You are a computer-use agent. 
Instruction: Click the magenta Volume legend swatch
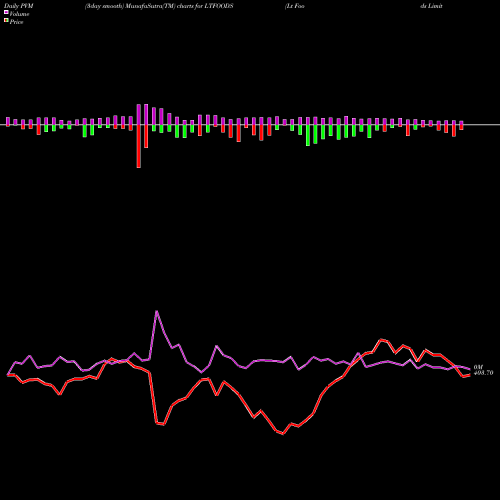tap(6, 12)
